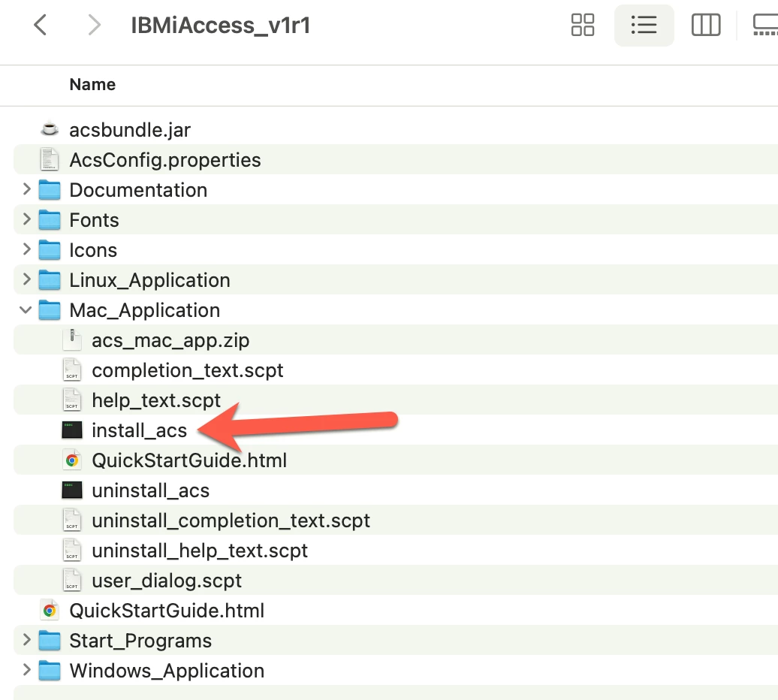Expand the Documentation folder

(x=27, y=189)
